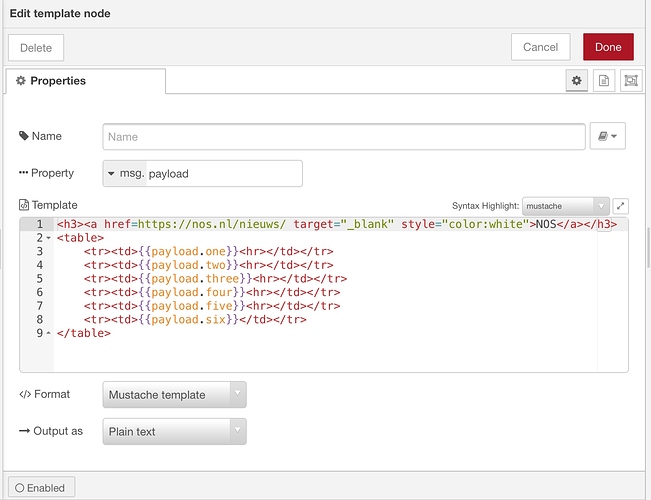Click line number 5 in editor gutter
The height and width of the screenshot is (500, 651).
(39, 278)
